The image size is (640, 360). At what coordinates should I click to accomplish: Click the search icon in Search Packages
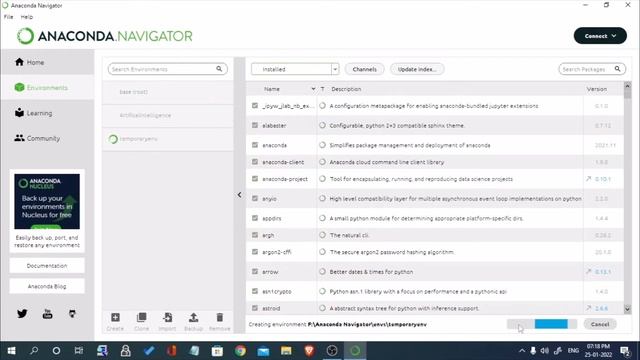click(618, 69)
